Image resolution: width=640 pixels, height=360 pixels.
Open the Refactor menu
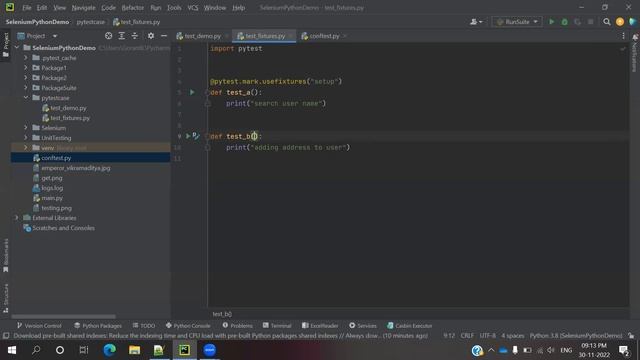tap(133, 8)
